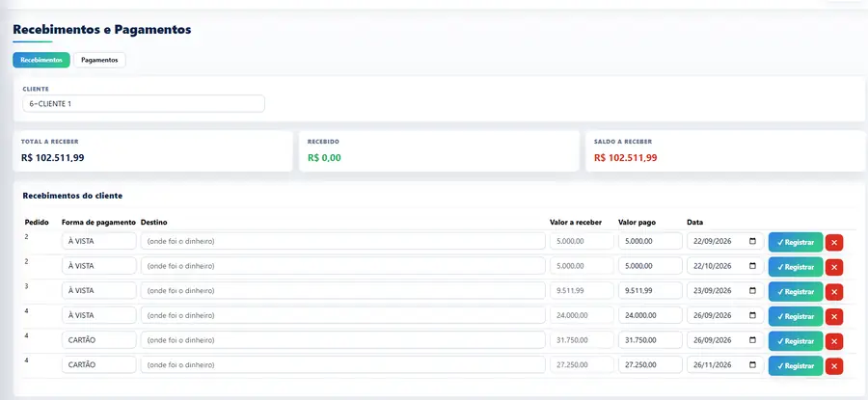The image size is (868, 400).
Task: Click Valor pago field showing 31.750,00
Action: [650, 339]
